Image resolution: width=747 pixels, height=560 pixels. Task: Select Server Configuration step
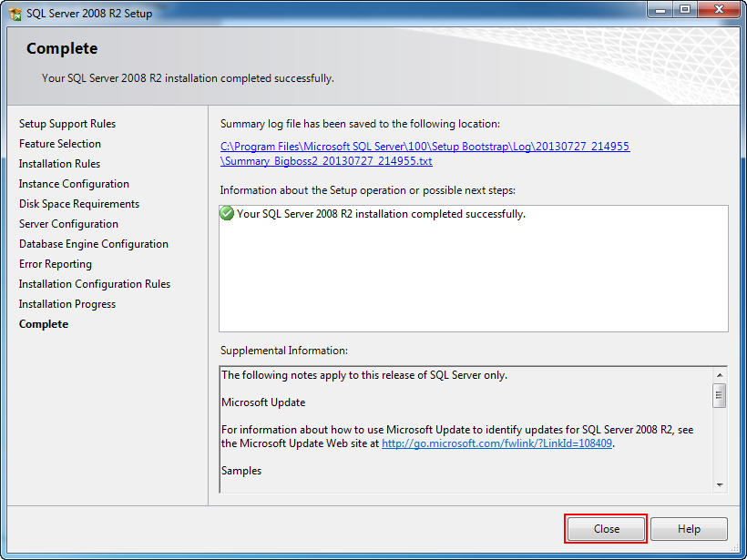coord(68,224)
